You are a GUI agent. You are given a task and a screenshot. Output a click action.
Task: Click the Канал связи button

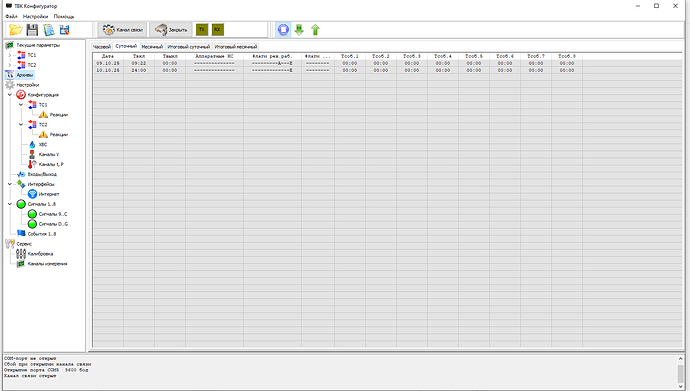(123, 30)
